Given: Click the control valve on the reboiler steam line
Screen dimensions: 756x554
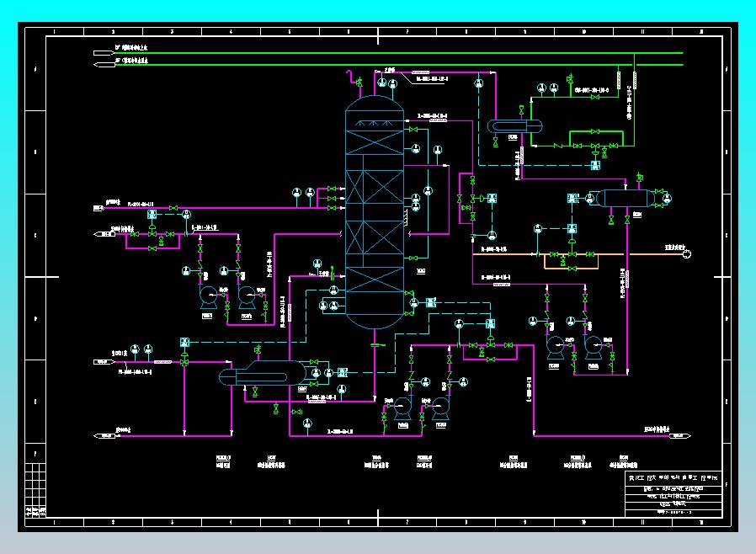Looking at the screenshot, I should (184, 360).
